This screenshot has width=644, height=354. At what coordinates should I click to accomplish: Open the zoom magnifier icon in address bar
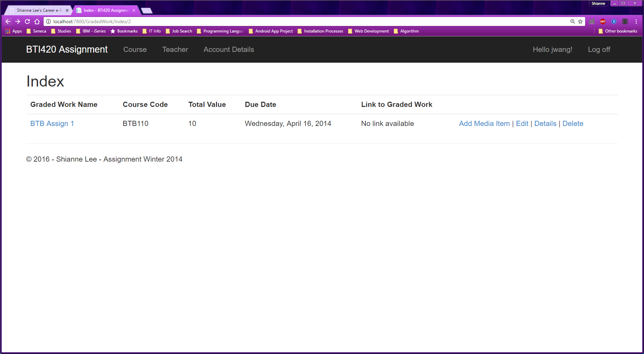[x=572, y=21]
